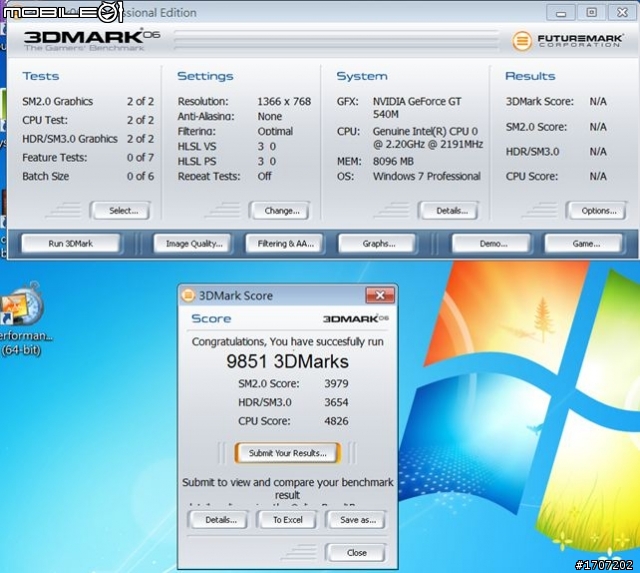
Task: Click the Settings section heading
Action: click(x=205, y=76)
